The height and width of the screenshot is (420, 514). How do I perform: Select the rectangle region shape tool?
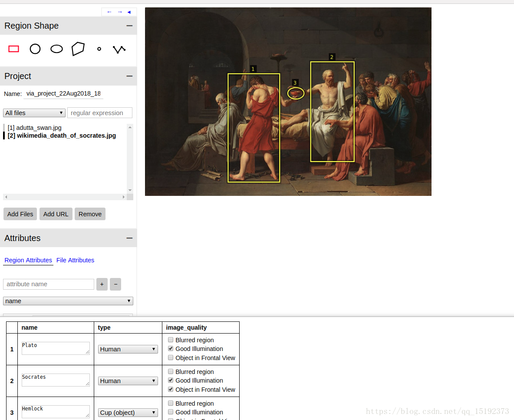point(14,49)
